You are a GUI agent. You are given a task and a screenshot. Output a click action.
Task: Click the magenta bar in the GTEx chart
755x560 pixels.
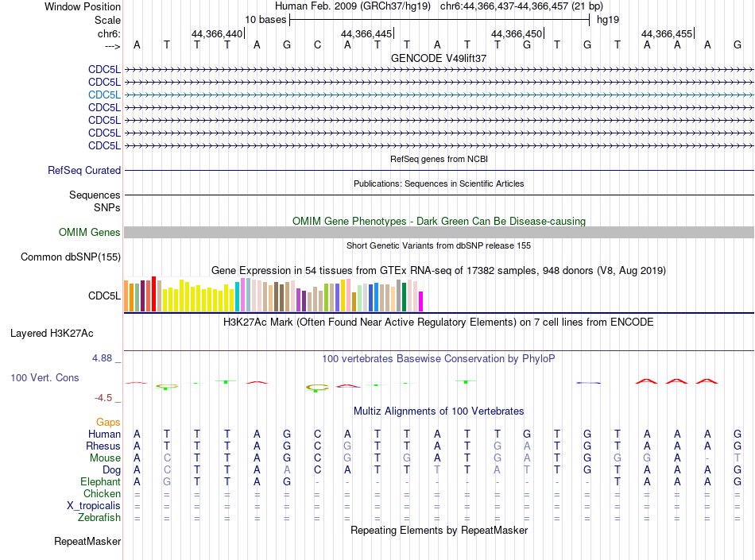(x=421, y=302)
